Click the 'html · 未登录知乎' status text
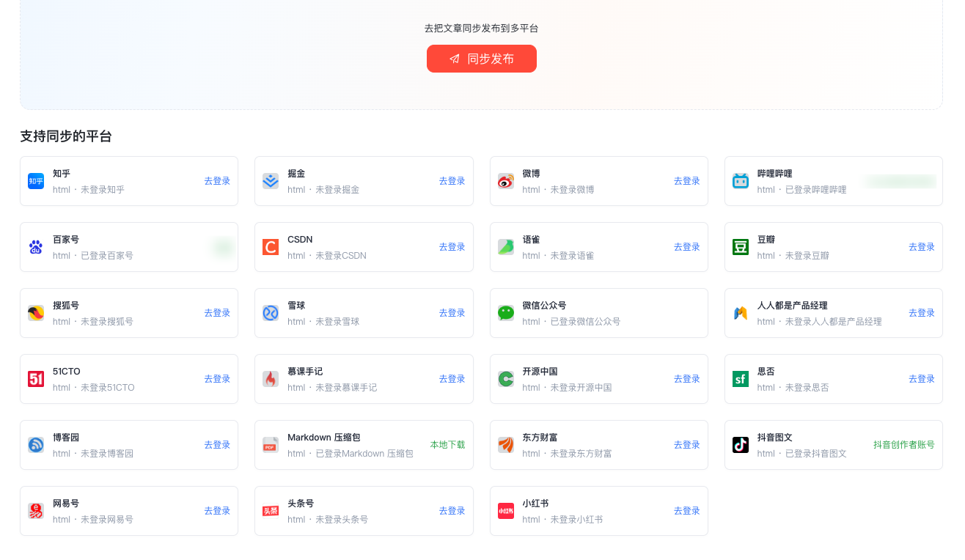The width and height of the screenshot is (965, 560). 89,190
